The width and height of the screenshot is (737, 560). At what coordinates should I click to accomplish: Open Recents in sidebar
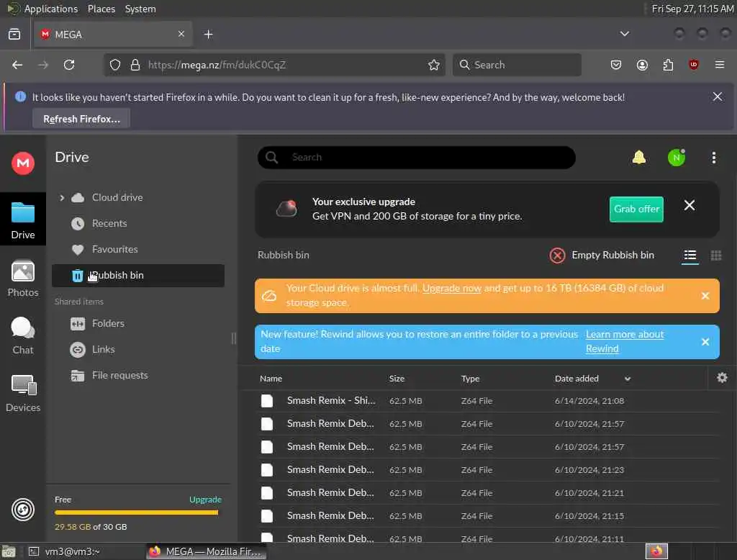pos(109,223)
